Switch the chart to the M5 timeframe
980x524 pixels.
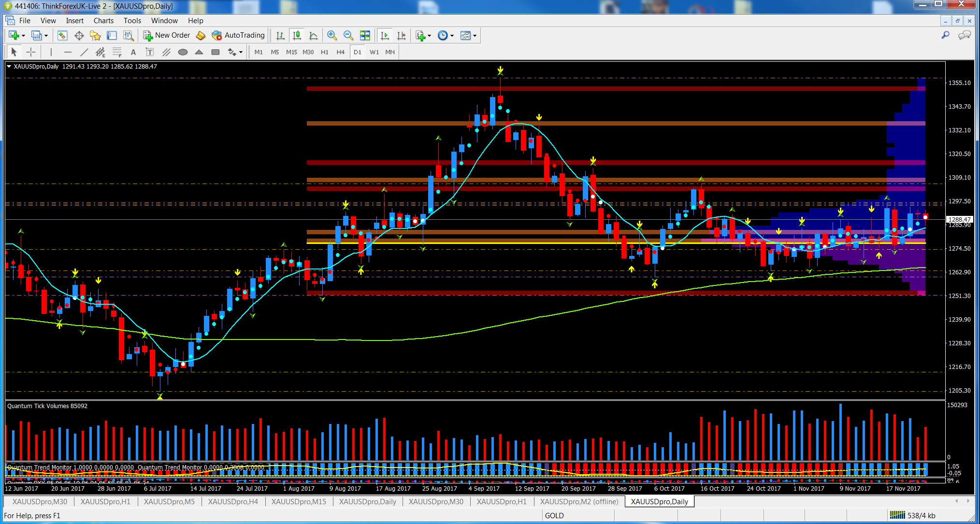point(275,52)
